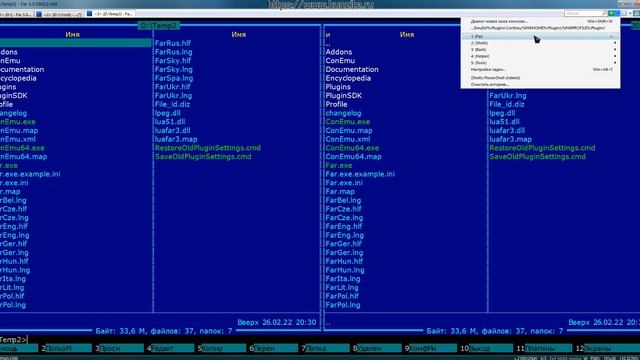This screenshot has height=360, width=640.
Task: Select the 4: {Helper} menu item
Action: pos(540,56)
